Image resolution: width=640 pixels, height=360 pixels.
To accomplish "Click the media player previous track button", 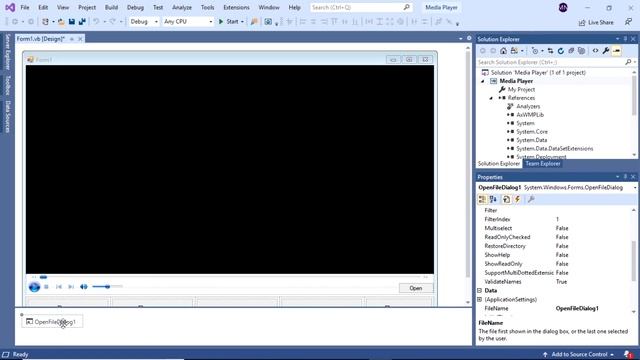I will point(59,287).
